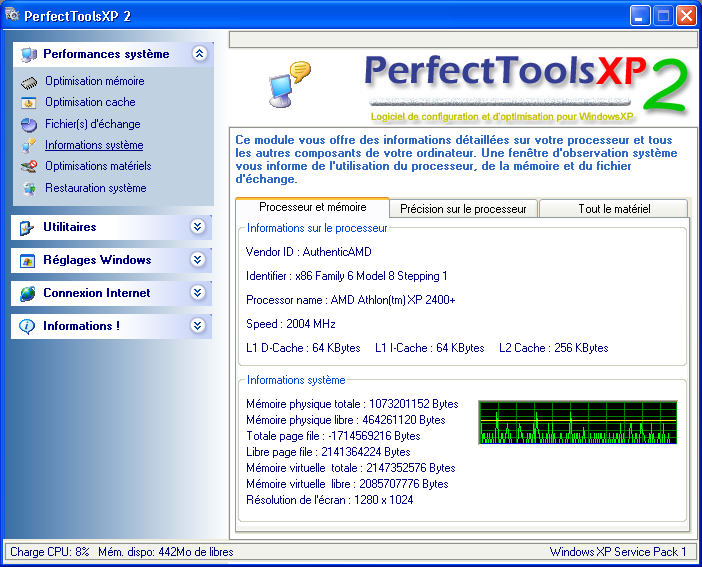Image resolution: width=702 pixels, height=567 pixels.
Task: Open Optimisation cache link
Action: click(x=90, y=102)
